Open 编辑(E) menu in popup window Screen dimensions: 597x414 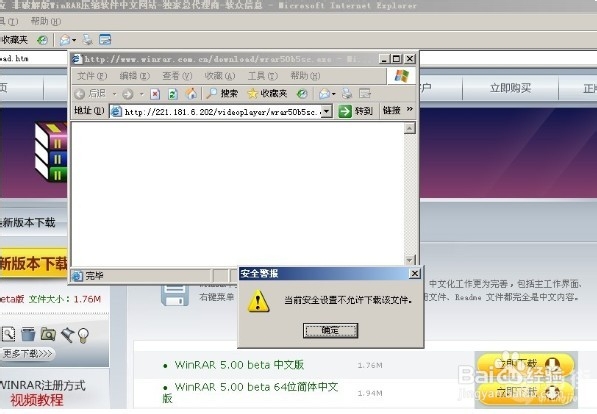tap(135, 76)
